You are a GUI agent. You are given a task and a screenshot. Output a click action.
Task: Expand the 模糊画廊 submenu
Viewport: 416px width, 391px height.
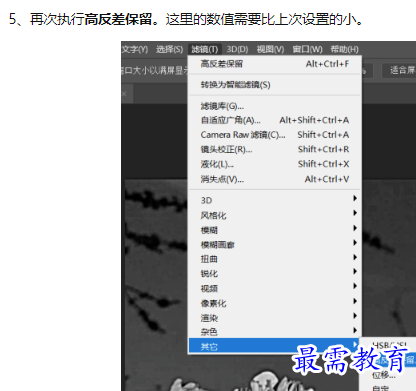click(275, 244)
